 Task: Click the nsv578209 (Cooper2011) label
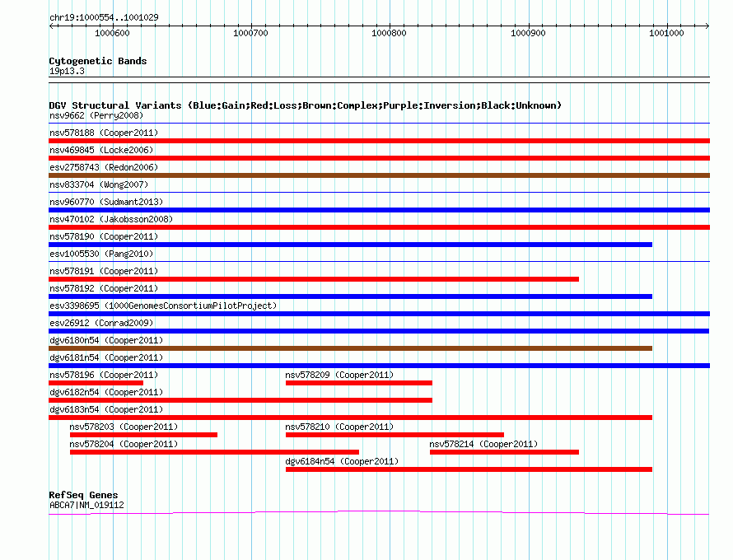coord(339,375)
